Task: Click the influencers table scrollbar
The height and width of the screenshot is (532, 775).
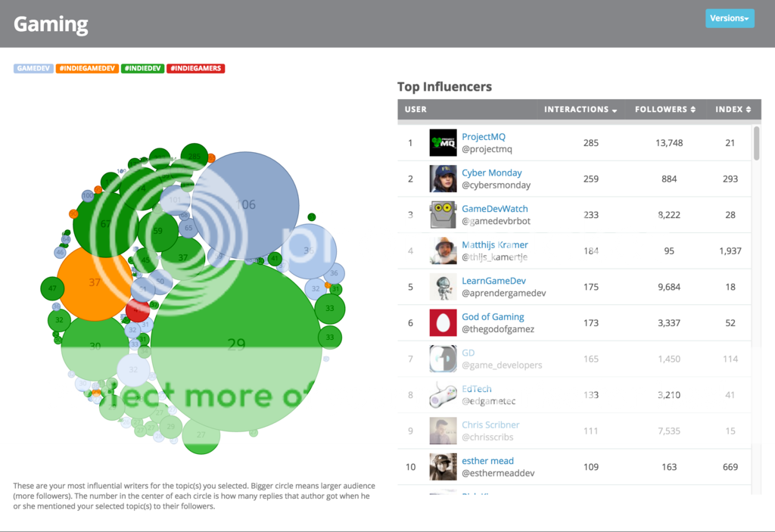Action: pyautogui.click(x=756, y=144)
